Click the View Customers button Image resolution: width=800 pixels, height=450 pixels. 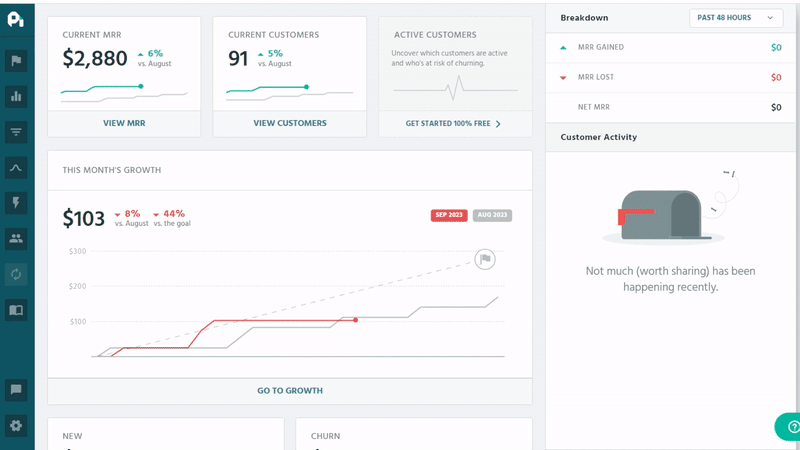click(x=290, y=123)
